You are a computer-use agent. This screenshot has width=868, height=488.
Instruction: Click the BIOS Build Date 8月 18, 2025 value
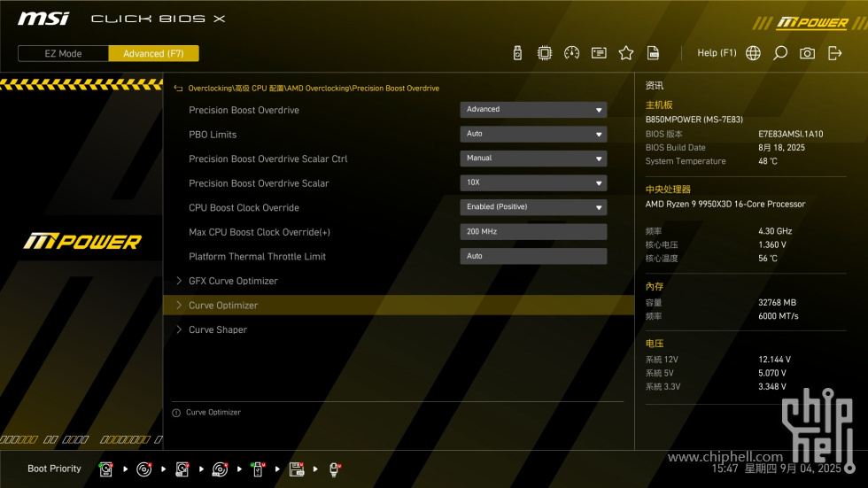[x=781, y=148]
